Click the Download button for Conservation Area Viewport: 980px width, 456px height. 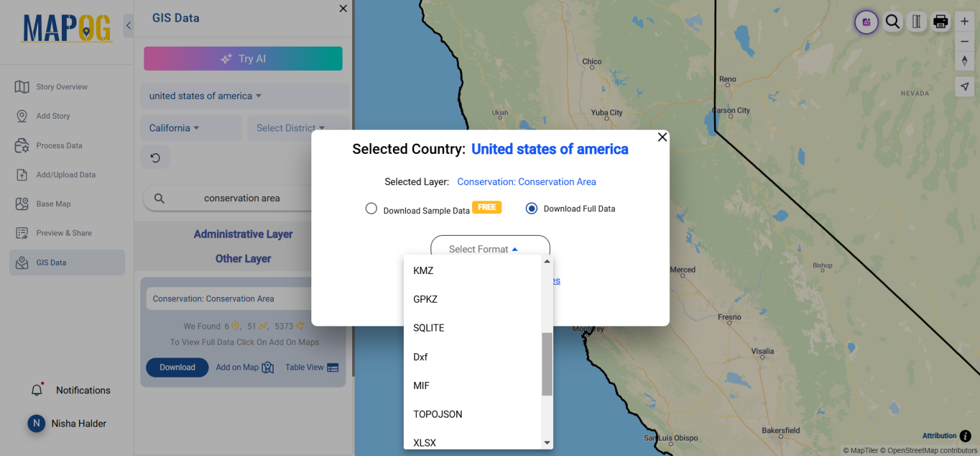pos(177,367)
